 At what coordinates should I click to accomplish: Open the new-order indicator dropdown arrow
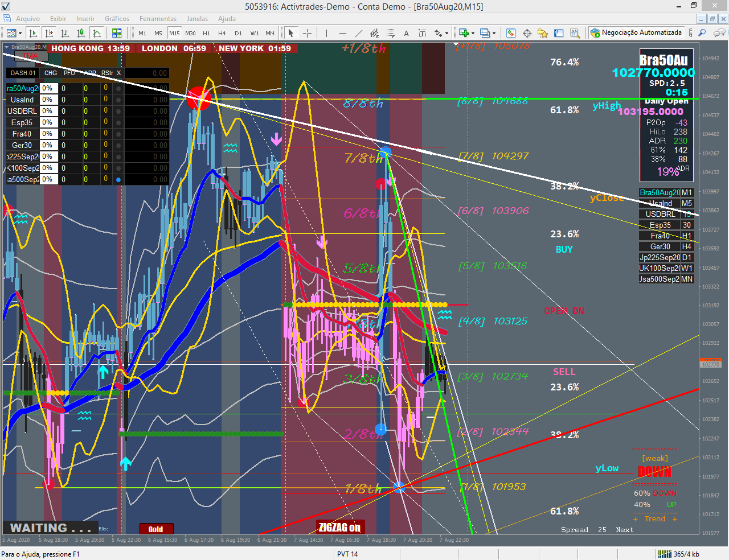[473, 33]
